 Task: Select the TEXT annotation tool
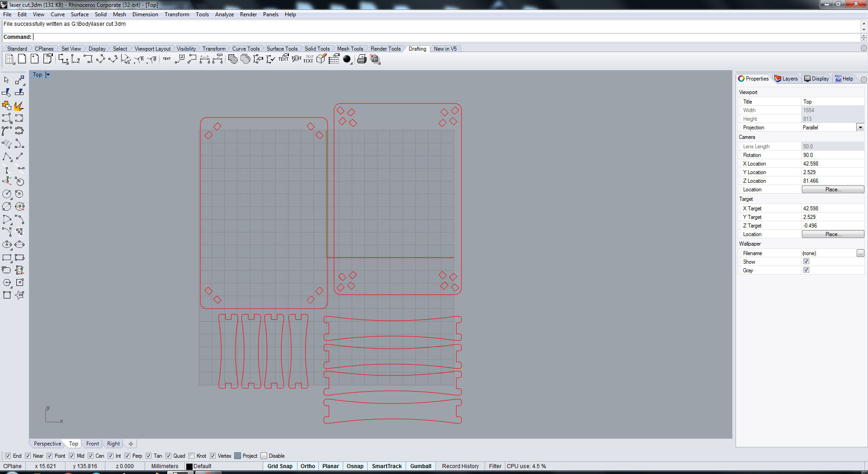tap(167, 59)
